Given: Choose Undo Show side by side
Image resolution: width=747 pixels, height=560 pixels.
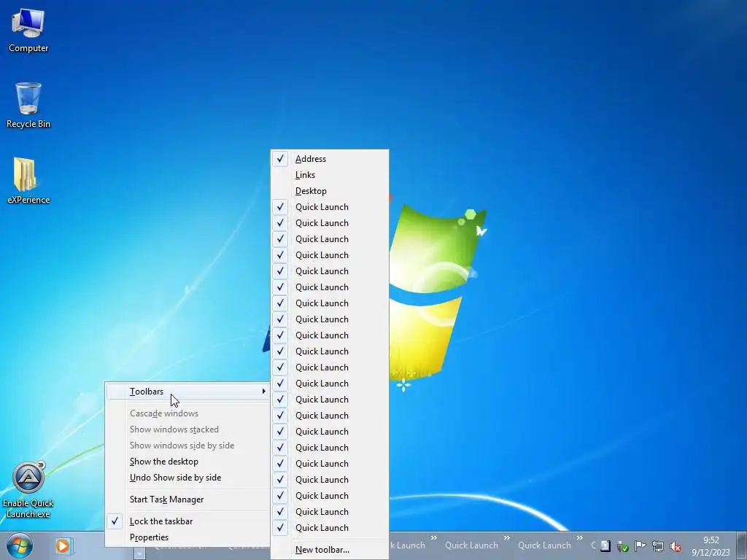Looking at the screenshot, I should (187, 478).
